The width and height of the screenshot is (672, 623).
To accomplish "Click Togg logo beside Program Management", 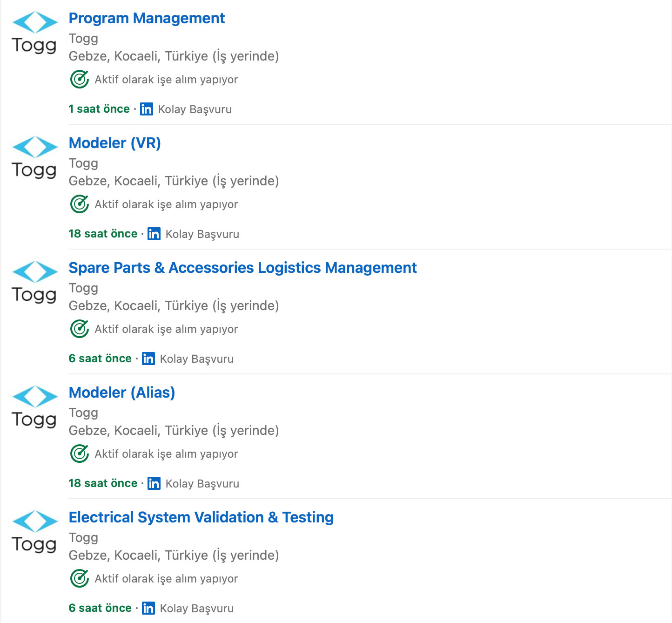I will (x=34, y=33).
